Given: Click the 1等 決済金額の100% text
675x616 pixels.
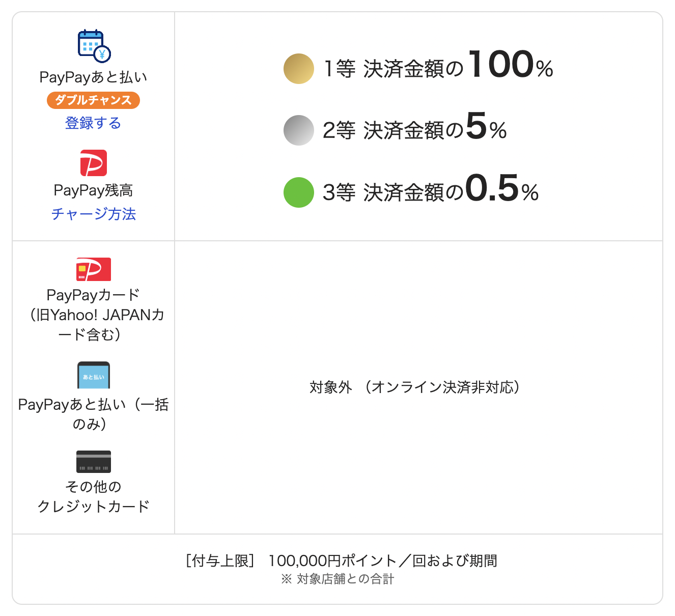Looking at the screenshot, I should click(x=438, y=65).
